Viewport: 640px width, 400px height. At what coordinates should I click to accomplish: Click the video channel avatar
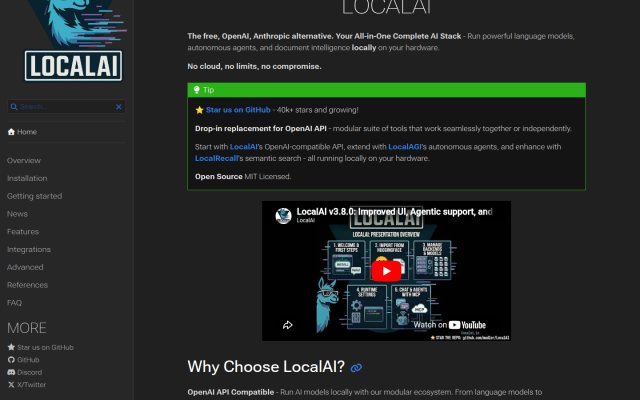click(283, 216)
